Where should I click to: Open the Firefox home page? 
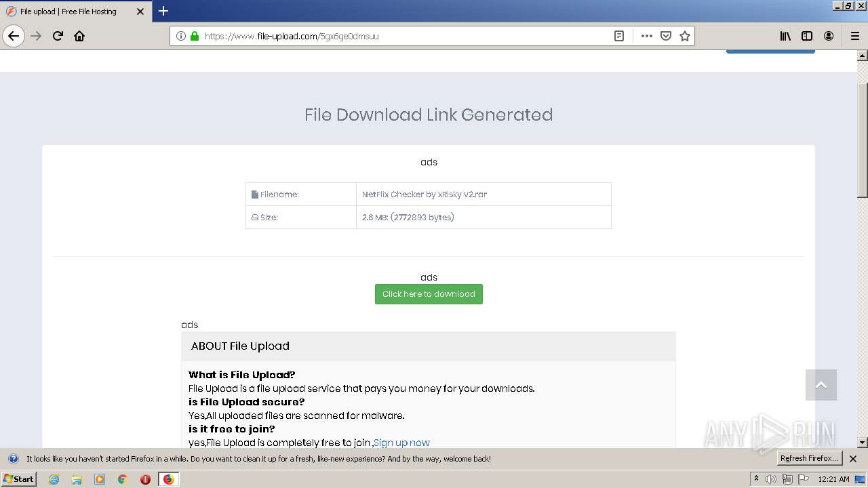[79, 36]
